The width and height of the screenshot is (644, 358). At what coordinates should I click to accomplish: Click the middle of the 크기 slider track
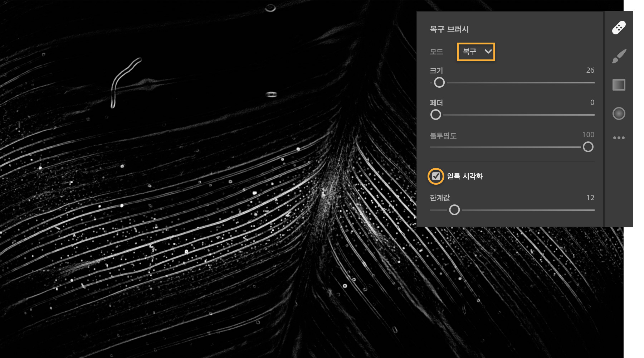[512, 83]
